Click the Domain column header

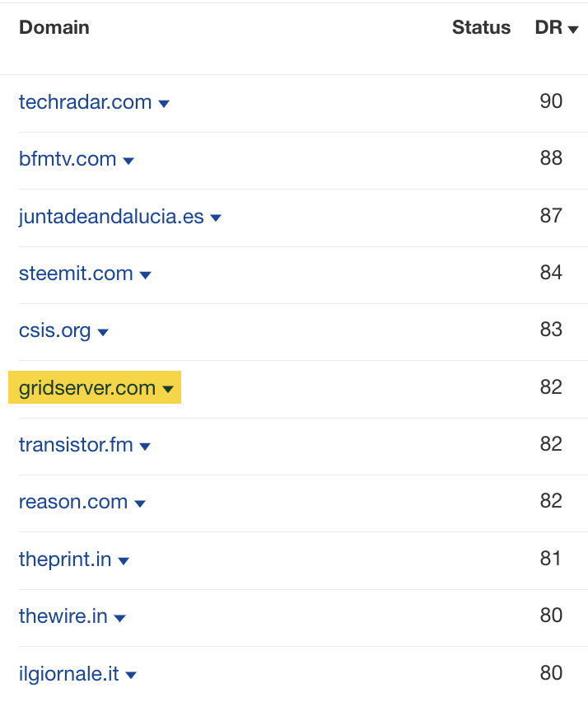tap(54, 27)
